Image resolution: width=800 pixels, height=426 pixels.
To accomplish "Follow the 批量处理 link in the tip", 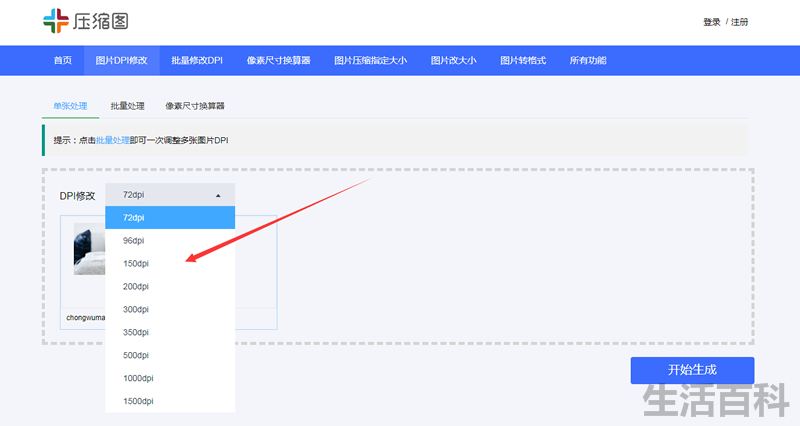I will coord(113,140).
